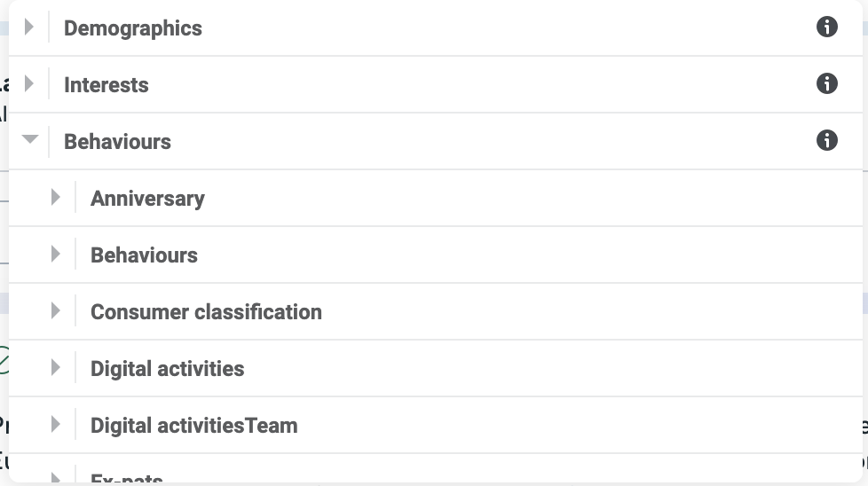Screen dimensions: 868x486
Task: Select the Interests category label
Action: [x=107, y=85]
